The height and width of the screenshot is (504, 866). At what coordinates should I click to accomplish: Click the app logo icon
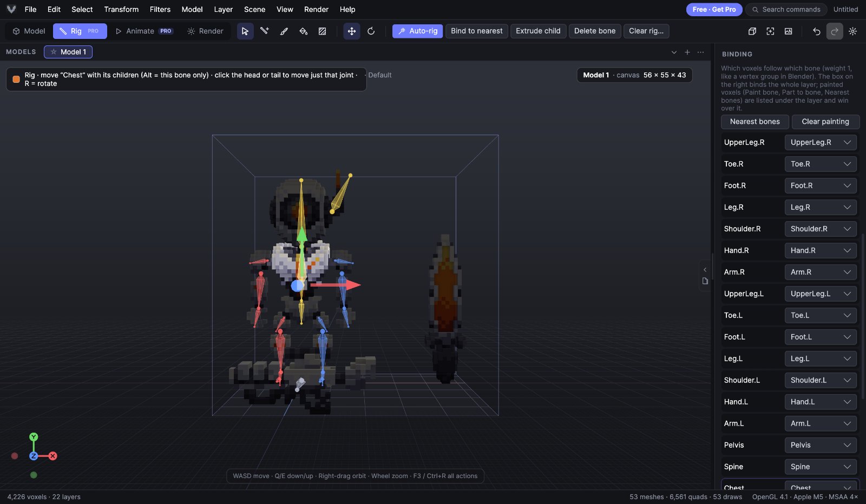[x=11, y=9]
